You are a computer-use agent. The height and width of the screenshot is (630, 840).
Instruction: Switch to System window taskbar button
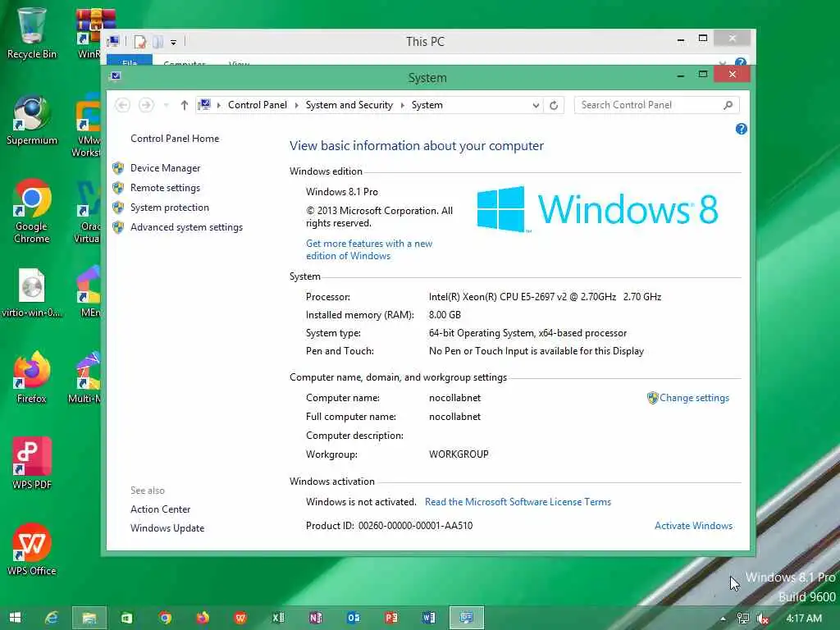(x=467, y=618)
